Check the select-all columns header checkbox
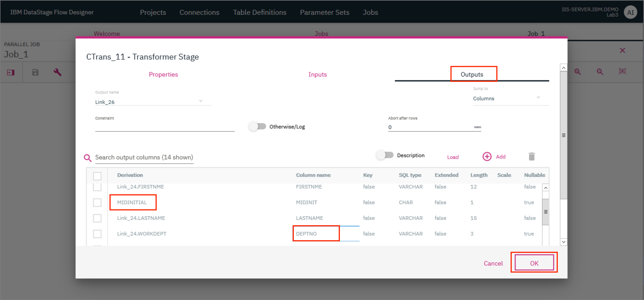This screenshot has height=300, width=644. point(97,176)
